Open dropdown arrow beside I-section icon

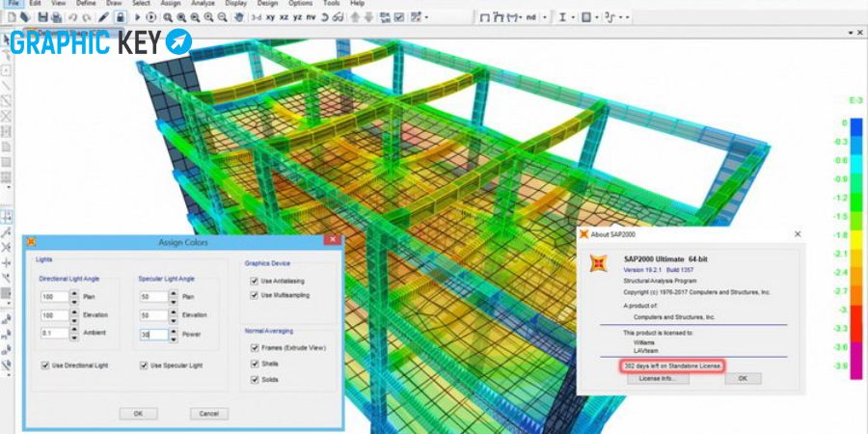tap(573, 17)
